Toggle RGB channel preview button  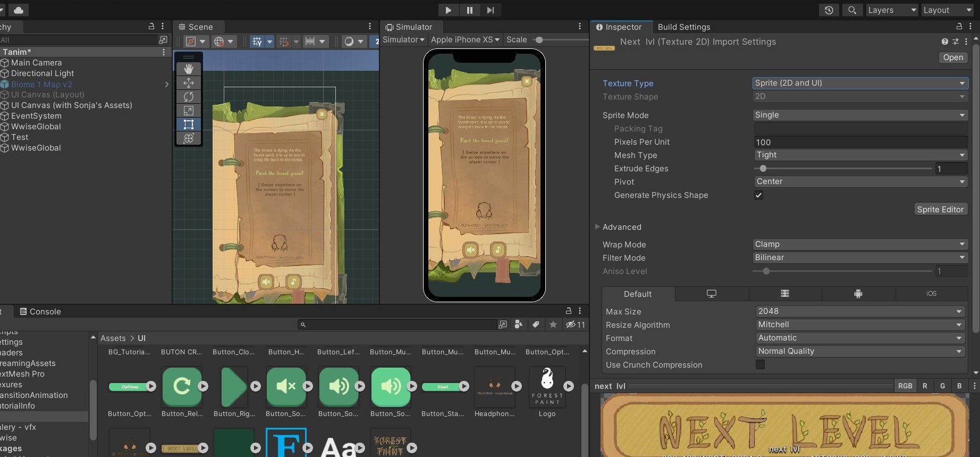pos(905,386)
